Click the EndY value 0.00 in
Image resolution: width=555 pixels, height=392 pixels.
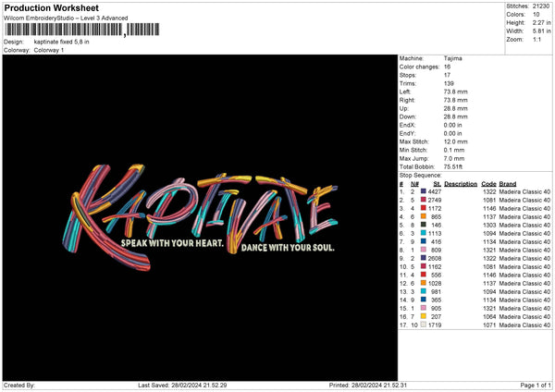(x=452, y=133)
